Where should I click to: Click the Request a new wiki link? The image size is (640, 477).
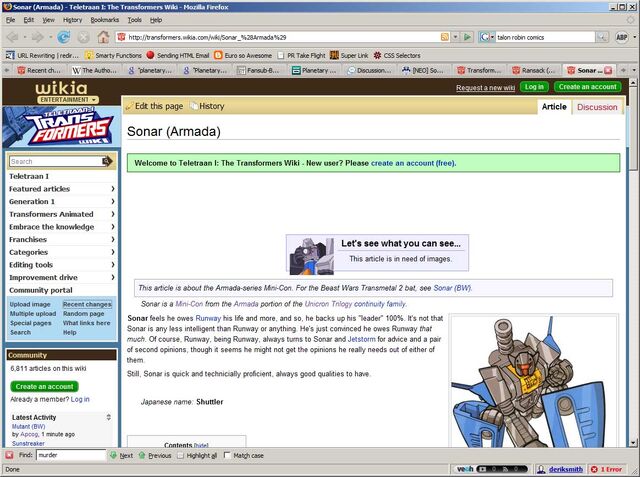click(485, 88)
